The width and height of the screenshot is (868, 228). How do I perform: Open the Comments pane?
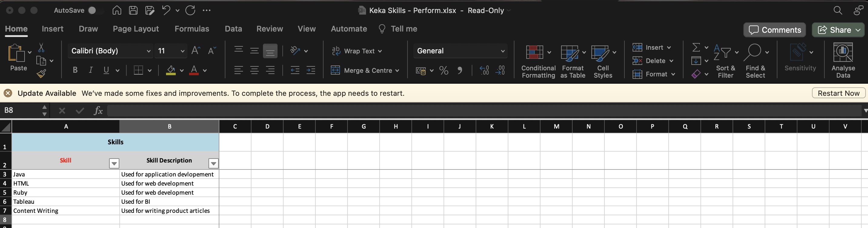click(774, 30)
